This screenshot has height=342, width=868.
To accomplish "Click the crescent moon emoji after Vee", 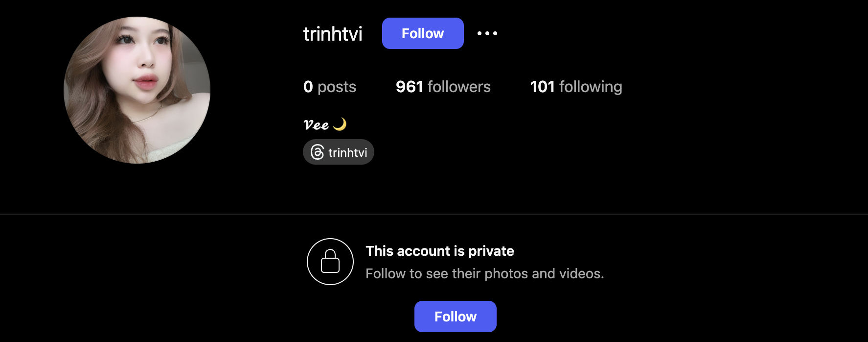I will pyautogui.click(x=340, y=124).
